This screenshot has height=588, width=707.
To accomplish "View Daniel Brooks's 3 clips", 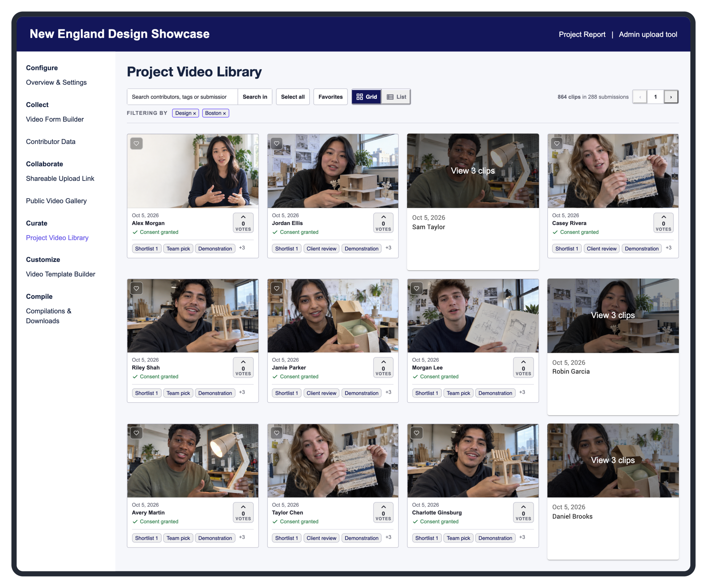I will click(613, 460).
